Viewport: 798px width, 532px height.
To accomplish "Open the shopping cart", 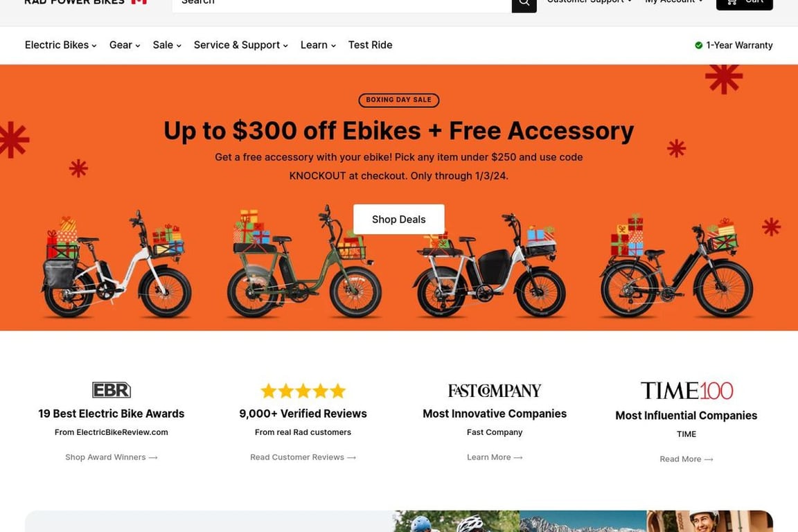I will click(744, 3).
